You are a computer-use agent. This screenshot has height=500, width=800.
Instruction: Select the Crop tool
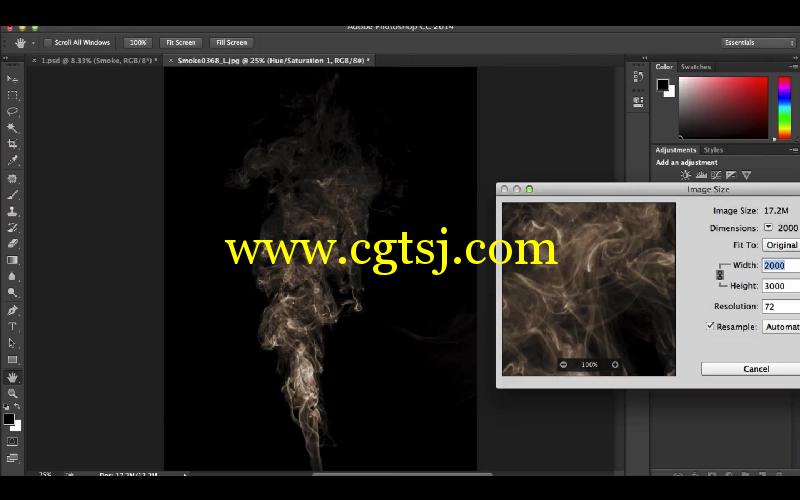tap(12, 144)
